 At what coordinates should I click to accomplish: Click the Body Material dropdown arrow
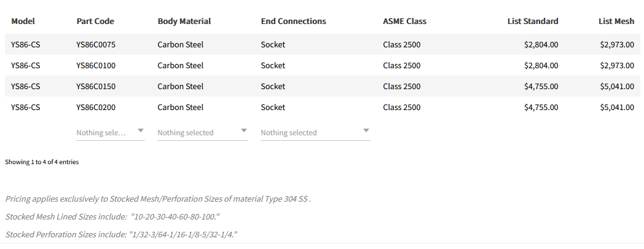[x=244, y=130]
